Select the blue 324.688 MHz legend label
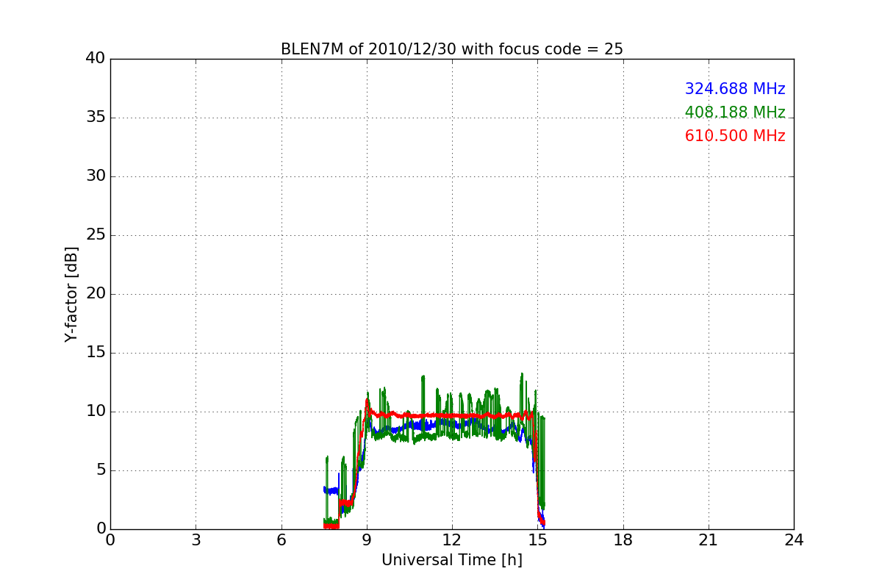 [x=735, y=89]
